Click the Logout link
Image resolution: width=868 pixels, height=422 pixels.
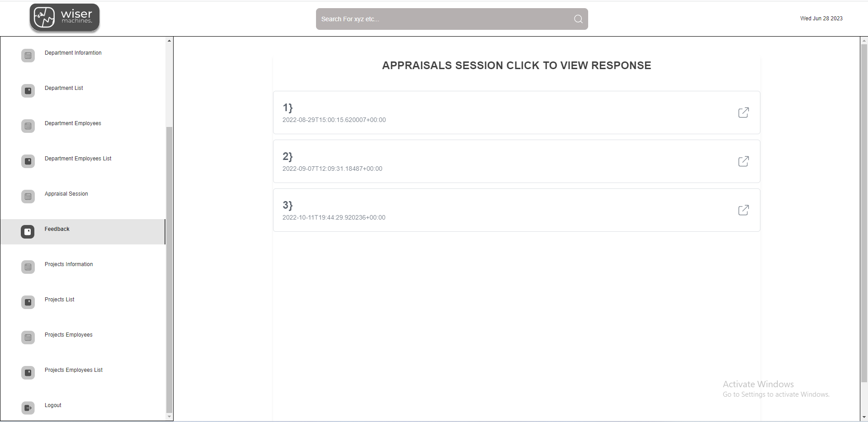tap(52, 405)
